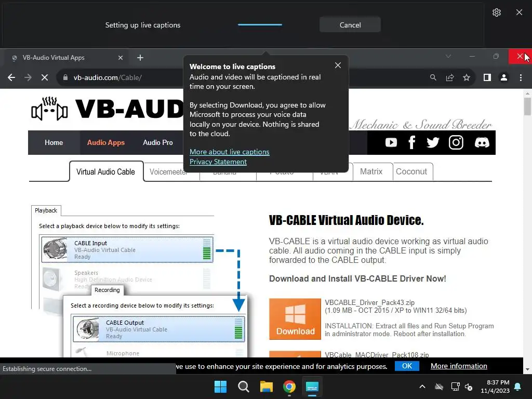Screen dimensions: 532x399
Task: Click VBCable_MACDriver_Pack108.zip file name
Action: [377, 354]
